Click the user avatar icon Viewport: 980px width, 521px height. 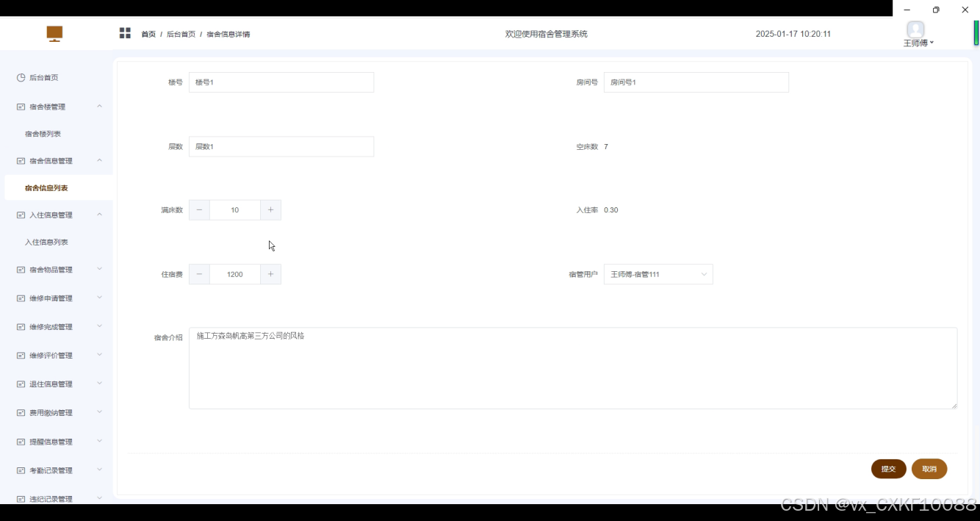click(x=915, y=29)
